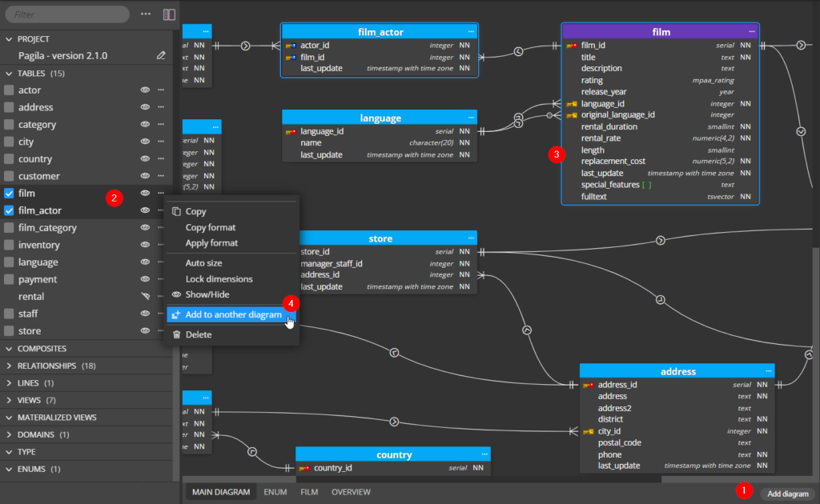Choose Delete from the context menu
The image size is (820, 504).
231,334
